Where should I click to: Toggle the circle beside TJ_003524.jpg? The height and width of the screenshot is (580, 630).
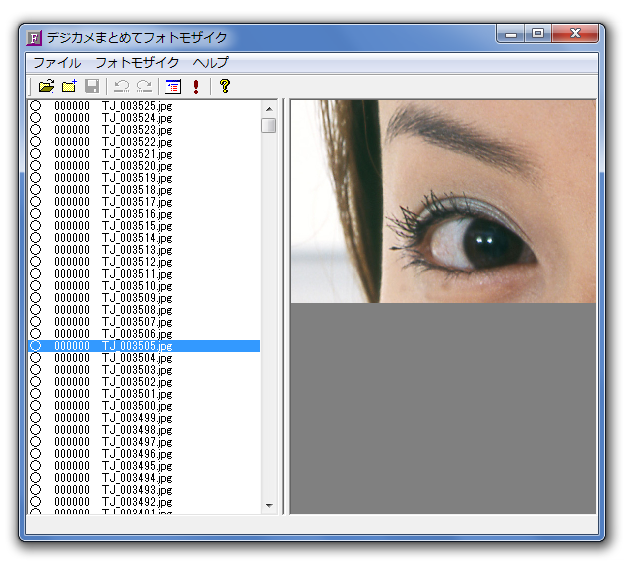coord(36,118)
